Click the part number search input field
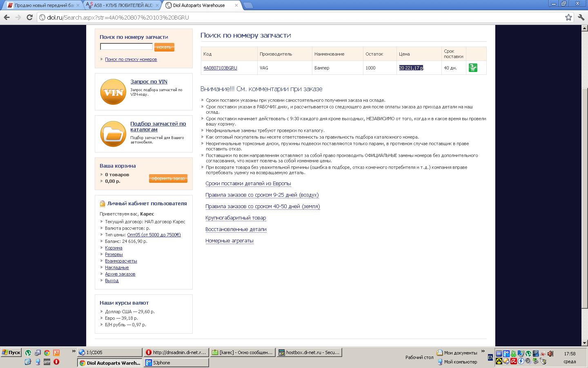The width and height of the screenshot is (588, 368). click(126, 47)
